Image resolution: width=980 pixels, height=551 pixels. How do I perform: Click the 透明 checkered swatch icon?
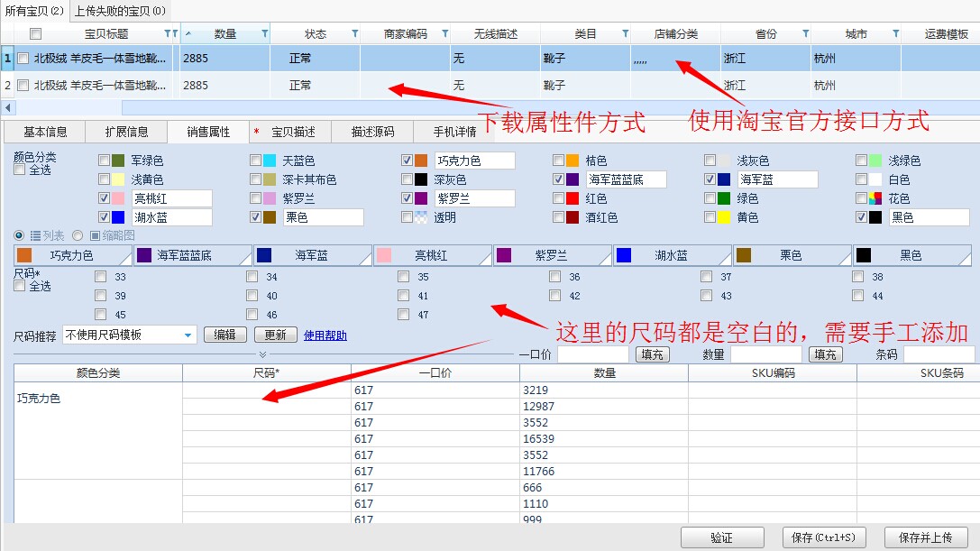(420, 217)
